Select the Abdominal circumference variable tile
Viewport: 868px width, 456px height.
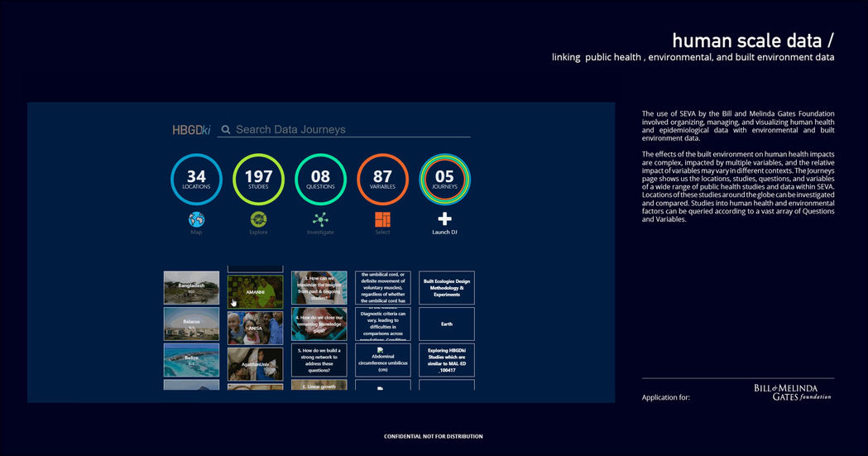(x=382, y=360)
